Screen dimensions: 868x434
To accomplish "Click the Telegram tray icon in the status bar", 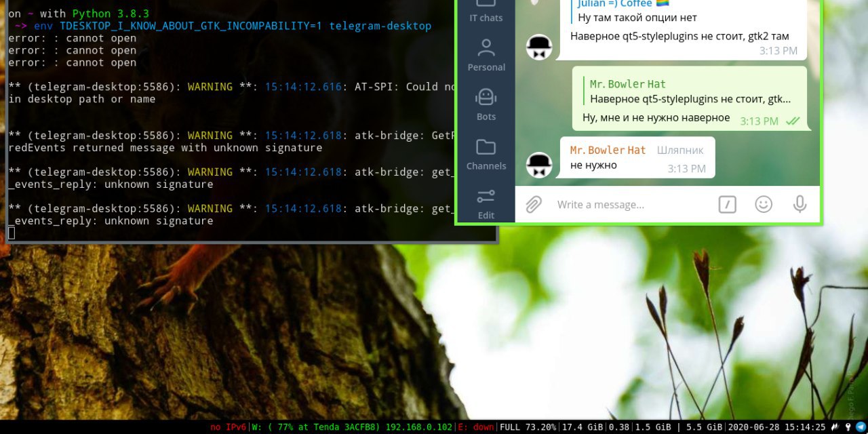I will [861, 427].
